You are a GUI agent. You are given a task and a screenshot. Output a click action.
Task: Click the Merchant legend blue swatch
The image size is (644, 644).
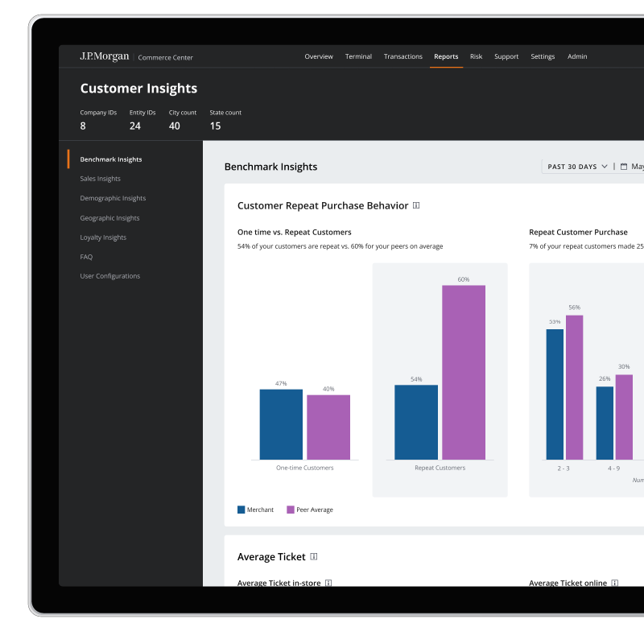click(x=241, y=510)
